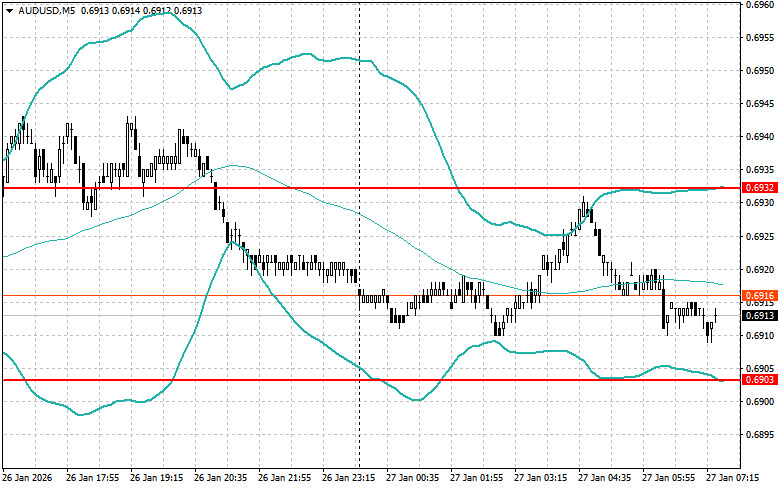Click the 27 Jan 03:15 time label
Viewport: 781px width, 489px height.
click(x=540, y=478)
